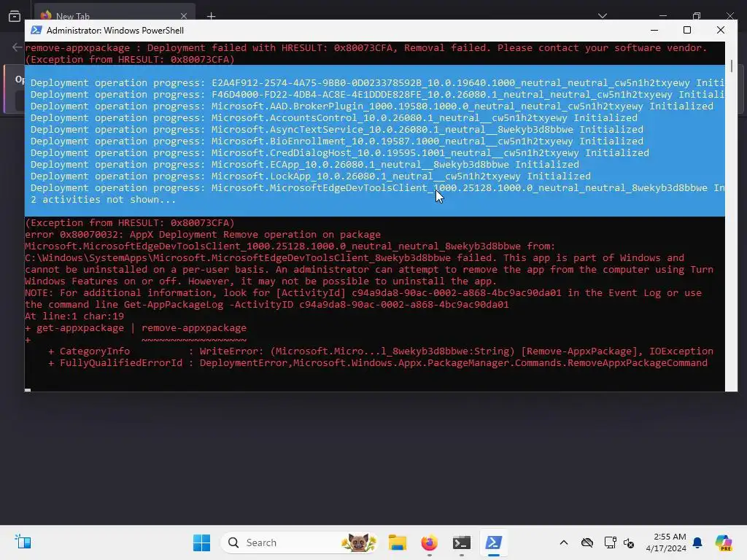Open the widgets icon on taskbar left
Screen dimensions: 747x560
[23, 542]
